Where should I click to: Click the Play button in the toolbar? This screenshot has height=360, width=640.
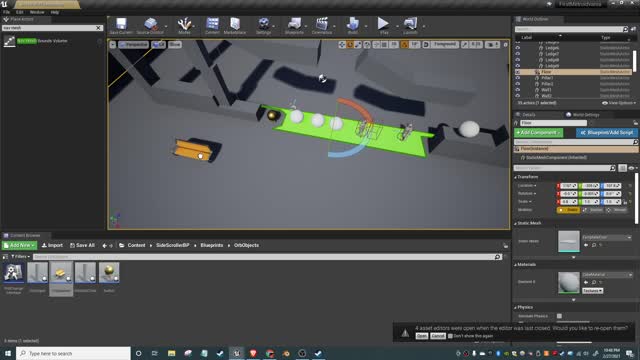tap(383, 26)
